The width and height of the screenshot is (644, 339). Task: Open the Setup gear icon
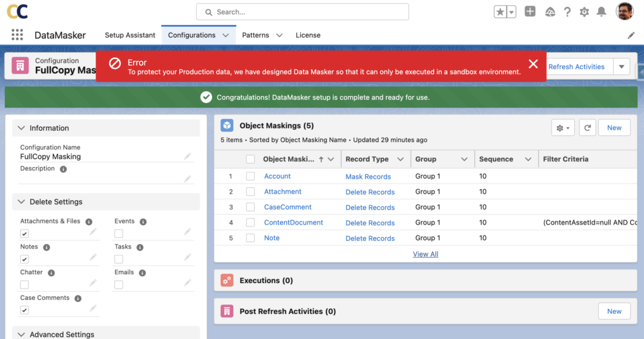584,12
